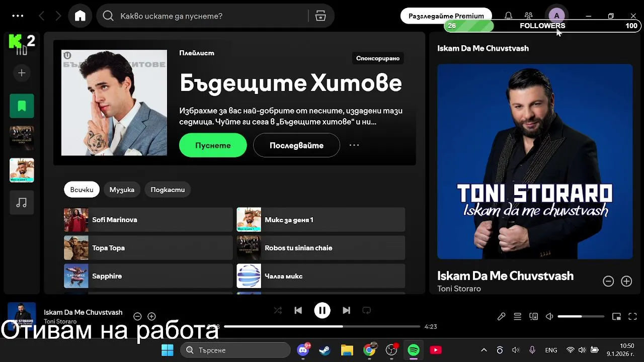Open the notifications bell icon

509,16
